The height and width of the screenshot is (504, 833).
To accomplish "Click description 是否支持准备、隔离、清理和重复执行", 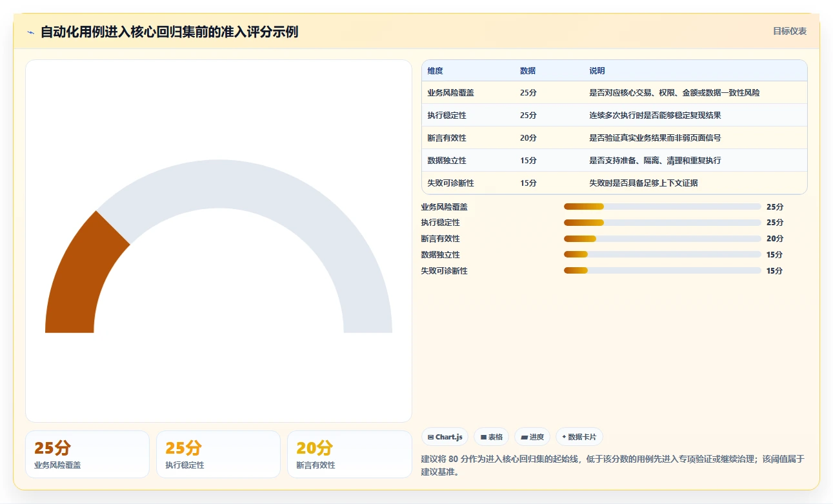I will [x=655, y=161].
